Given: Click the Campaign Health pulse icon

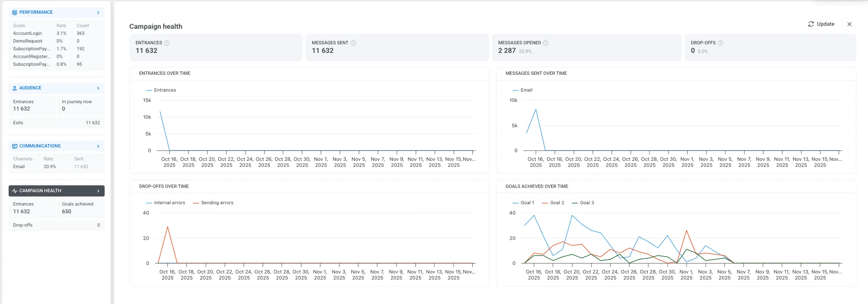Looking at the screenshot, I should coord(15,191).
